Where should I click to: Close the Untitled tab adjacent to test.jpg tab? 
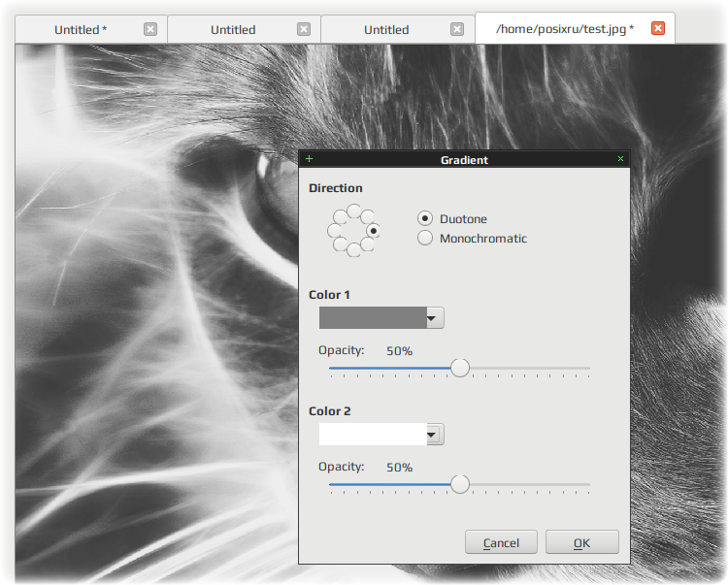tap(457, 30)
